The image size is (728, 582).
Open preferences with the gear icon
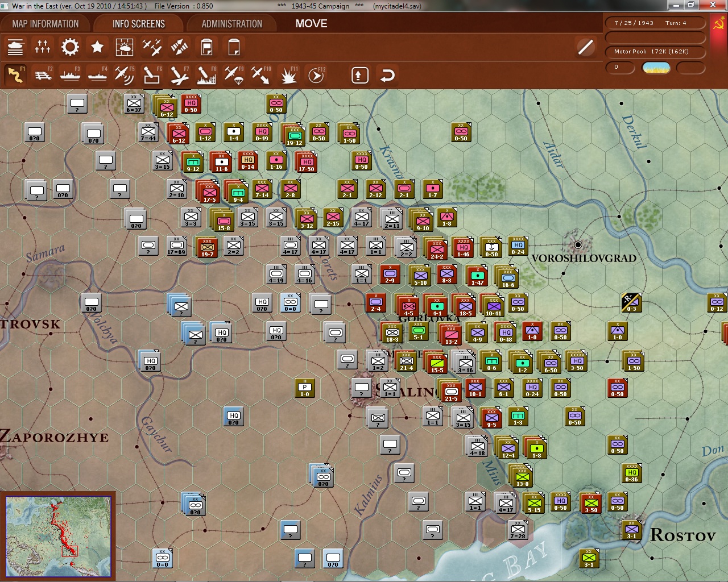[x=70, y=47]
